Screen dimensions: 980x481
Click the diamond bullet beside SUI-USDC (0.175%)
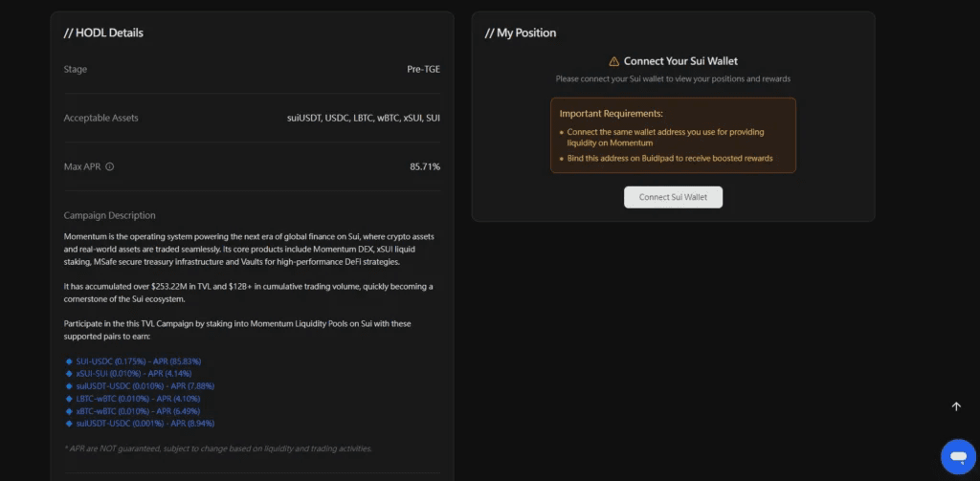[69, 361]
